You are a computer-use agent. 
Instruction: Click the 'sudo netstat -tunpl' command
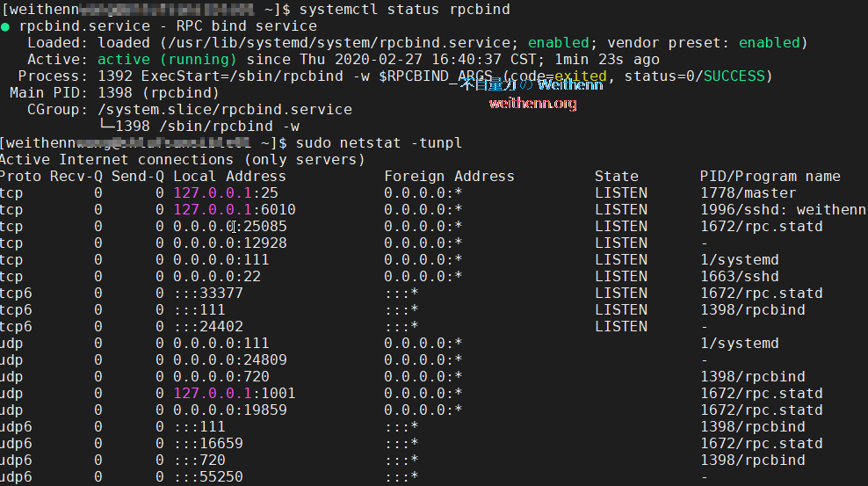379,142
